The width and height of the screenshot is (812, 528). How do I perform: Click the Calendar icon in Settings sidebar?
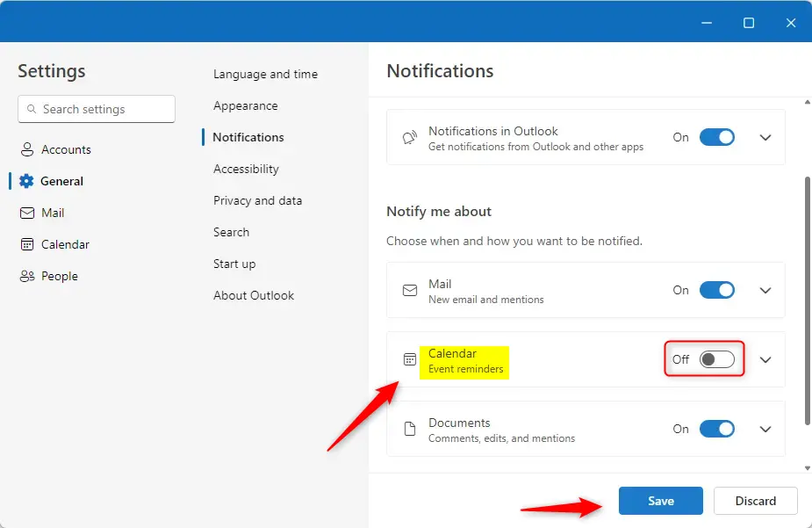click(27, 244)
